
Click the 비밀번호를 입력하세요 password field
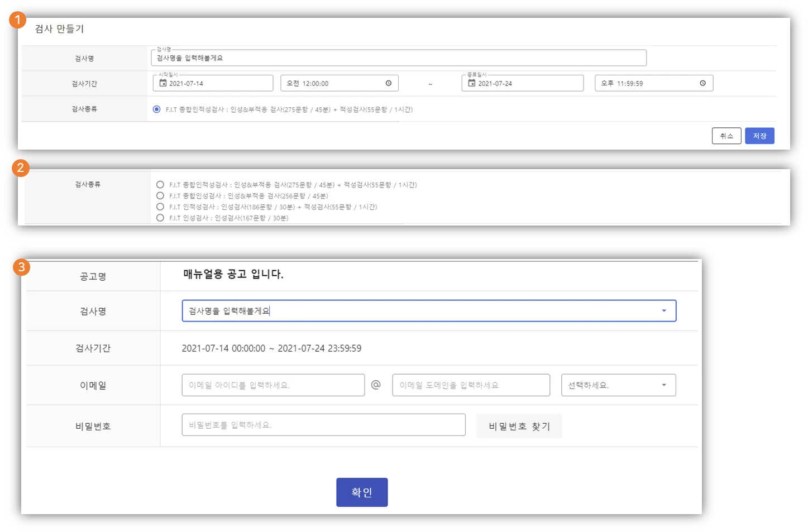324,425
